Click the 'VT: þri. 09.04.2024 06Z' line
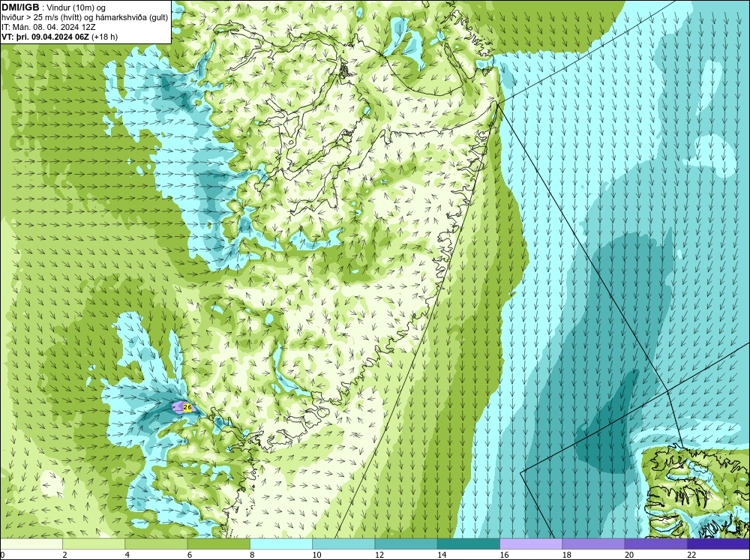750x560 pixels. [59, 37]
